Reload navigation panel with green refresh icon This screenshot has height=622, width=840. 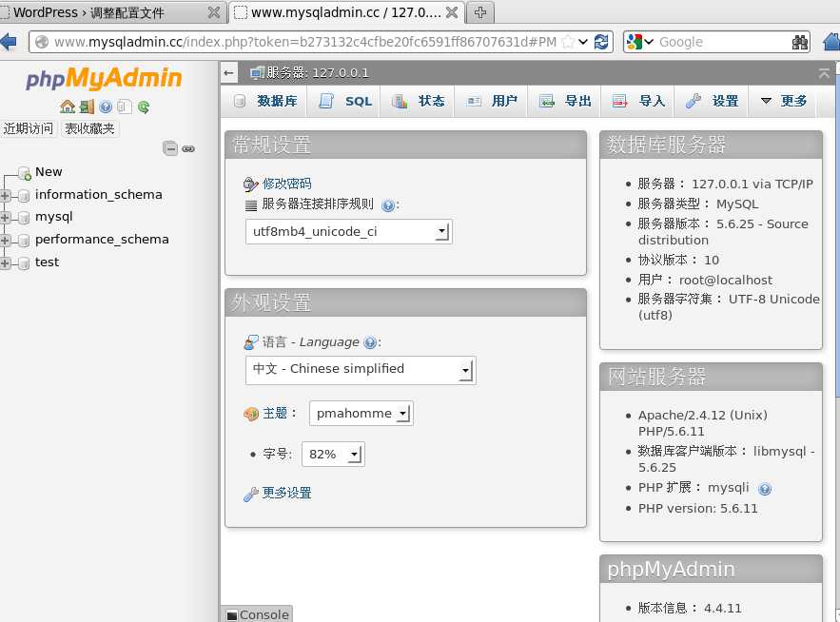click(144, 107)
